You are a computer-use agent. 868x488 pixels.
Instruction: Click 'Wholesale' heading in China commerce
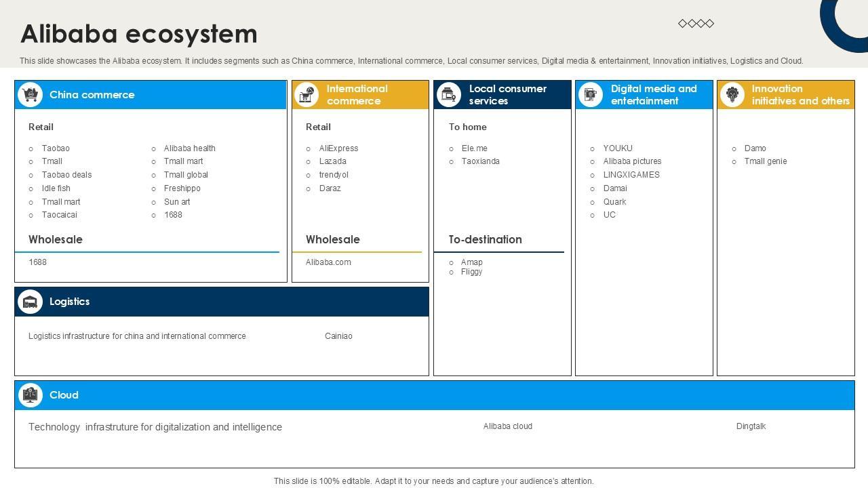click(x=56, y=239)
